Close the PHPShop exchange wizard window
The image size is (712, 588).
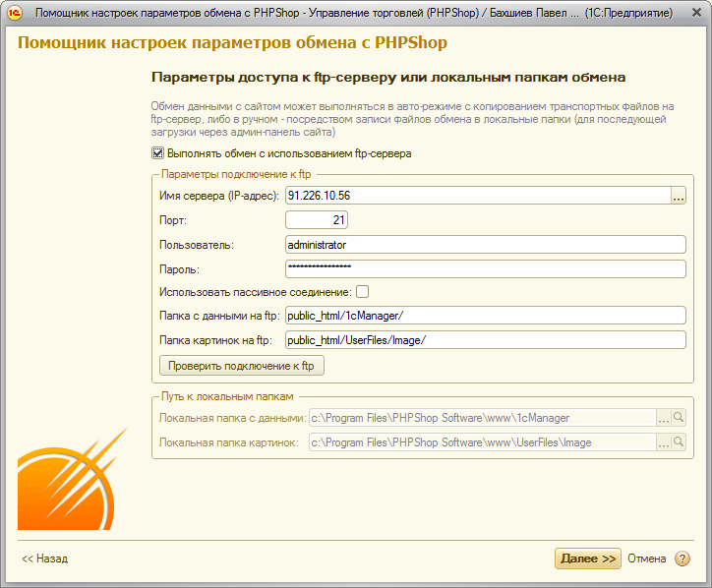pyautogui.click(x=696, y=12)
